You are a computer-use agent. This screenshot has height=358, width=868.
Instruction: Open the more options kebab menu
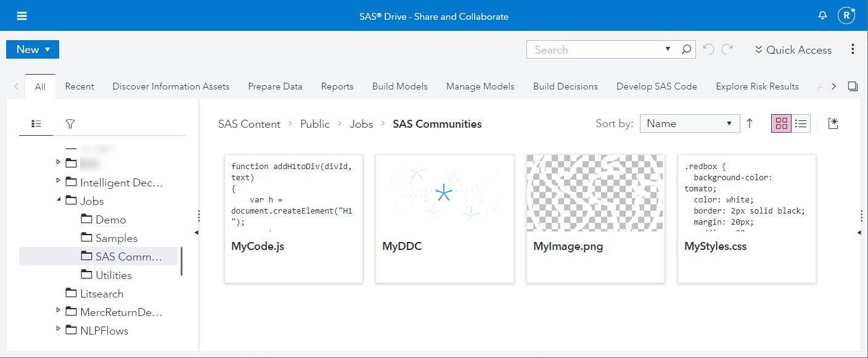pyautogui.click(x=853, y=49)
